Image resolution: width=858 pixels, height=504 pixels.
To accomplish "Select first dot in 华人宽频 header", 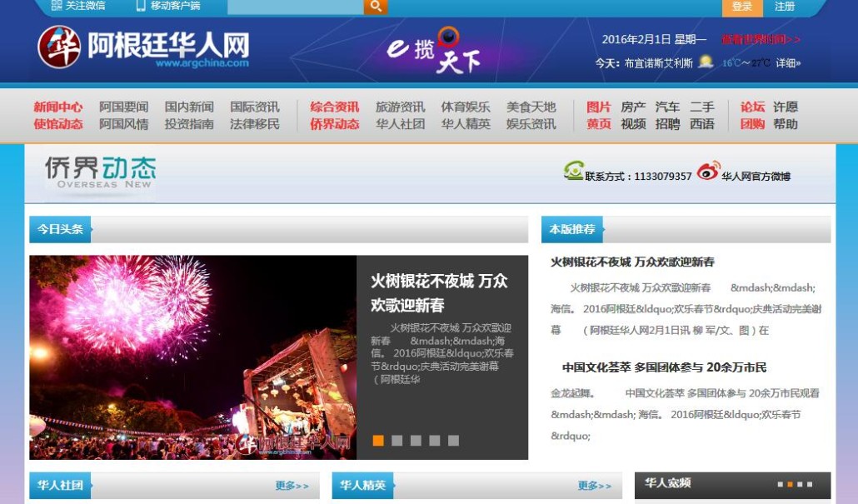I will click(x=780, y=484).
